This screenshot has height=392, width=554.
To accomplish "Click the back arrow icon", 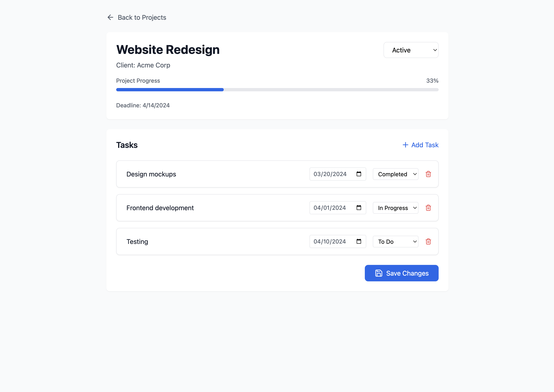I will [x=110, y=17].
